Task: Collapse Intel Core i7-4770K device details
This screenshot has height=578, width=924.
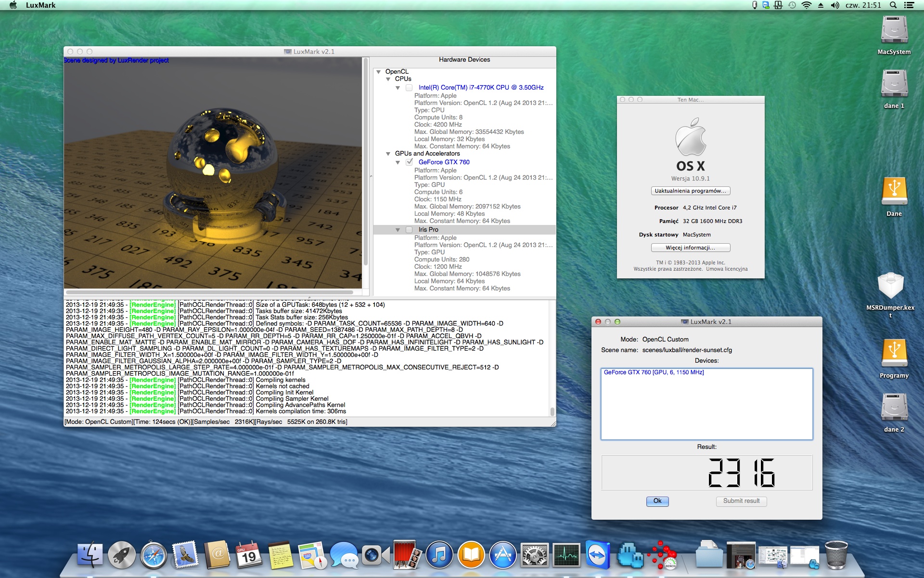Action: click(398, 88)
